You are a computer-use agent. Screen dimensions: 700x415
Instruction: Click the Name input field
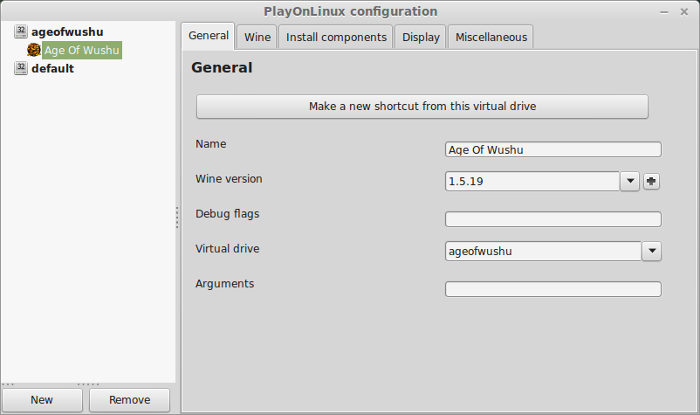point(553,149)
